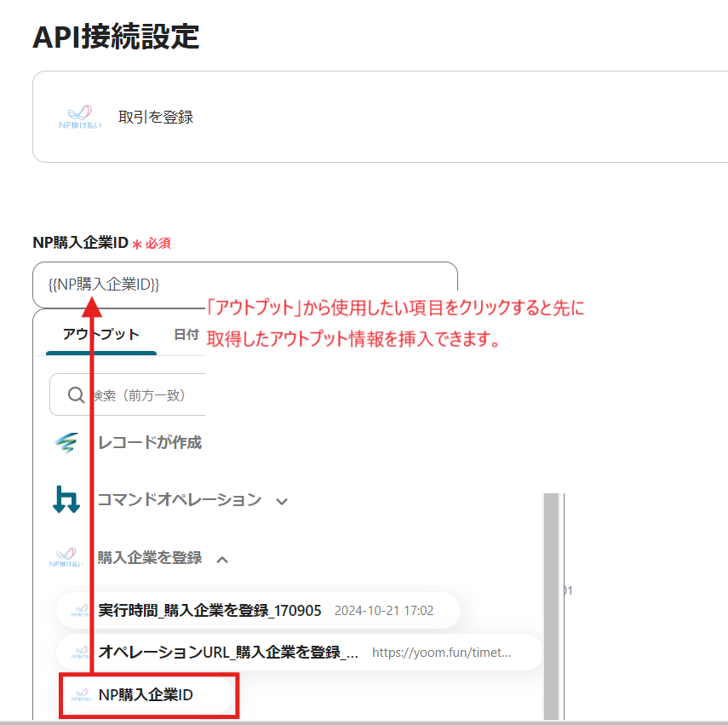This screenshot has height=725, width=728.
Task: Click the magnifier icon in the search box
Action: (76, 395)
